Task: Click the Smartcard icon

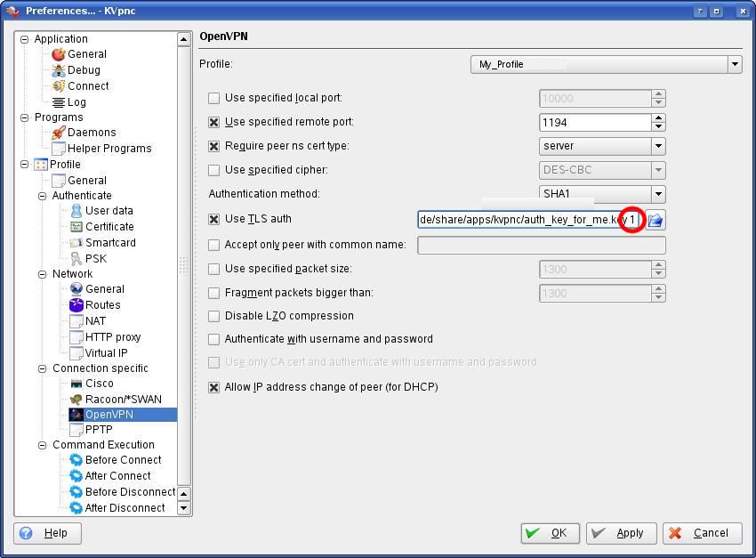Action: point(76,242)
